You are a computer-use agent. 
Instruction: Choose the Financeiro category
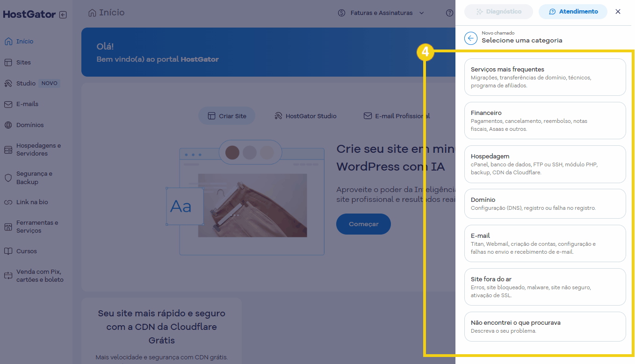click(x=545, y=121)
